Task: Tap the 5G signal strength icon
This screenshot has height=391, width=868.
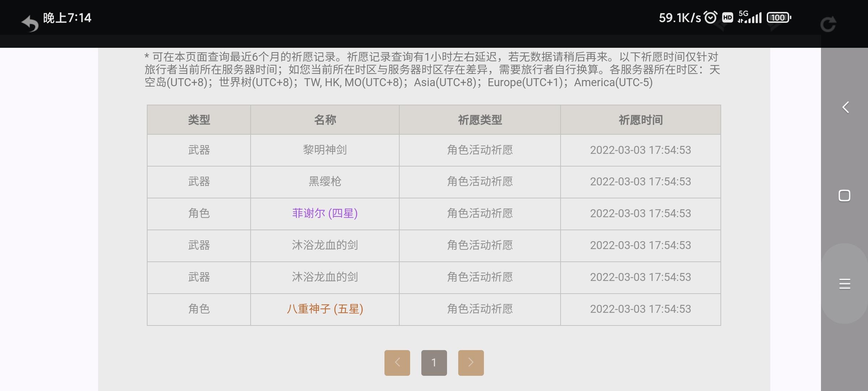Action: pos(750,17)
